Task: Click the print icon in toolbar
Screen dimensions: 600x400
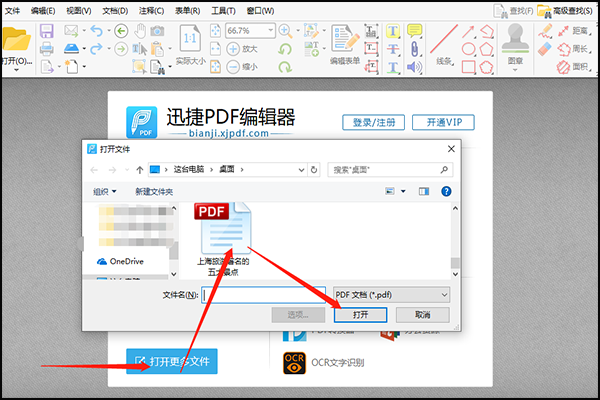Action: (x=47, y=49)
